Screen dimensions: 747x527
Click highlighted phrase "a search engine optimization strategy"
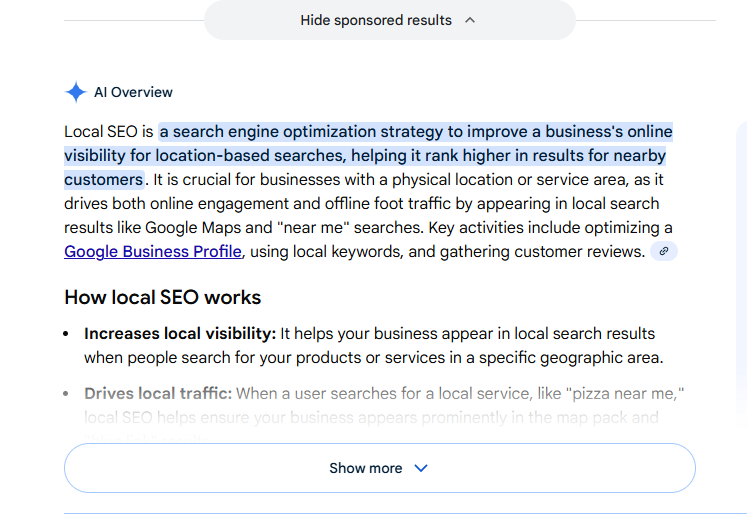(300, 132)
